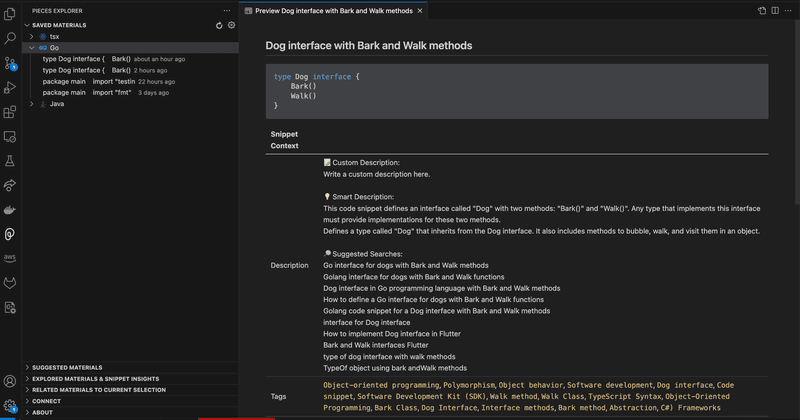Click 'interface for Dog interface' suggestion
Viewport: 800px width, 420px height.
[366, 323]
